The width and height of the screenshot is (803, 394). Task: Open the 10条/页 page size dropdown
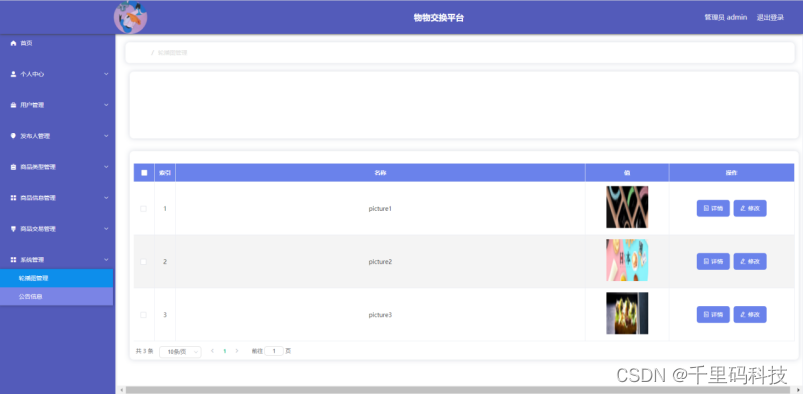click(x=180, y=351)
